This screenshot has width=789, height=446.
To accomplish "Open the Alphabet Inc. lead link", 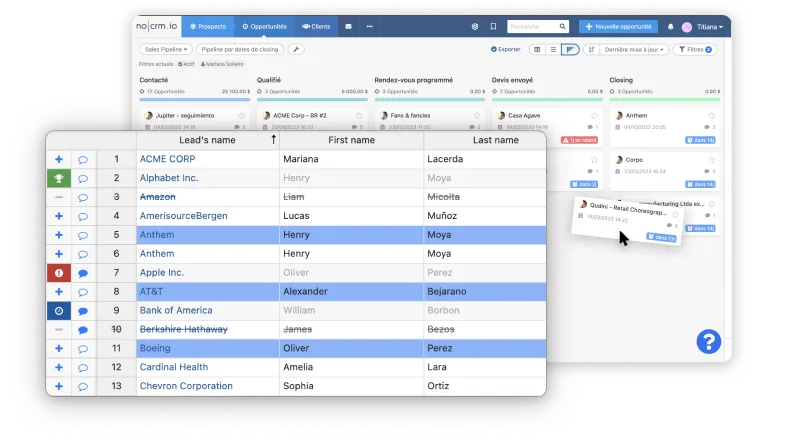I will pos(169,178).
